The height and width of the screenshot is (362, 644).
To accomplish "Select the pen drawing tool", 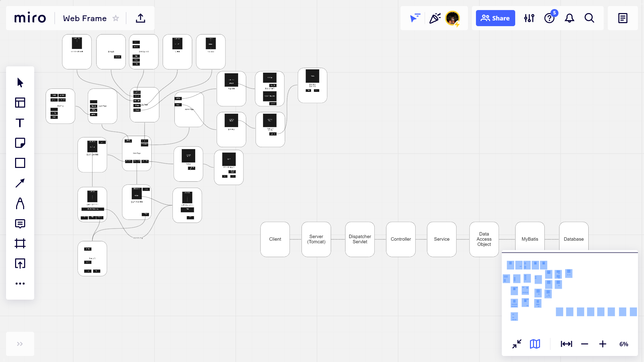I will pyautogui.click(x=20, y=203).
